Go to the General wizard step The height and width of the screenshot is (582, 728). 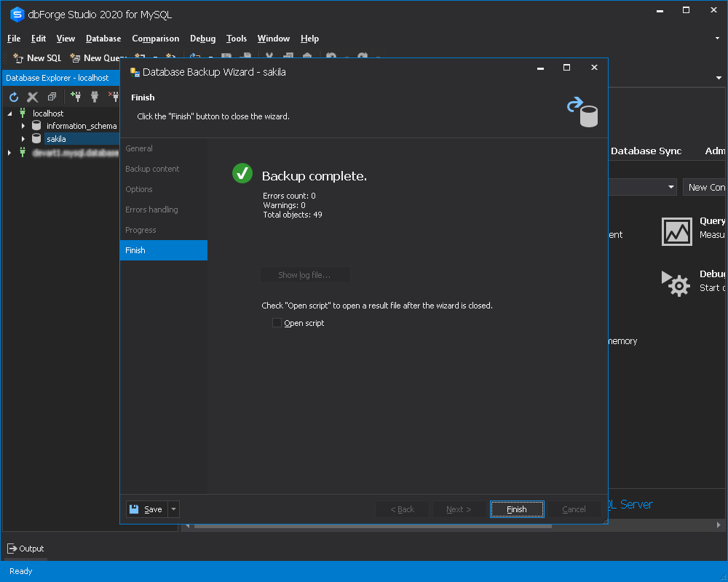[x=163, y=148]
